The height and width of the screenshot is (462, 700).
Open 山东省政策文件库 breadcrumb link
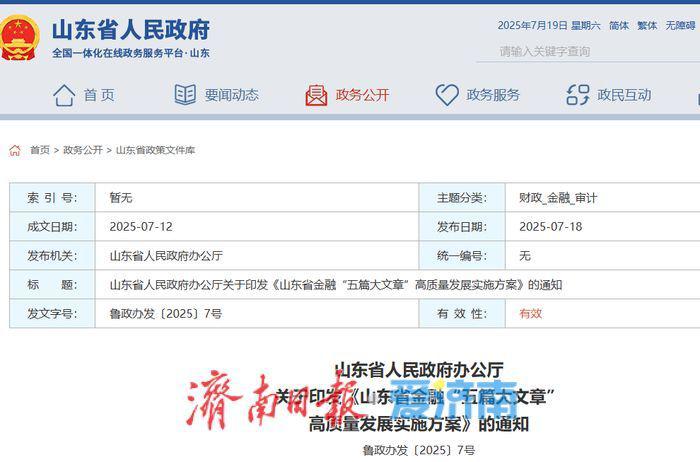(x=155, y=150)
